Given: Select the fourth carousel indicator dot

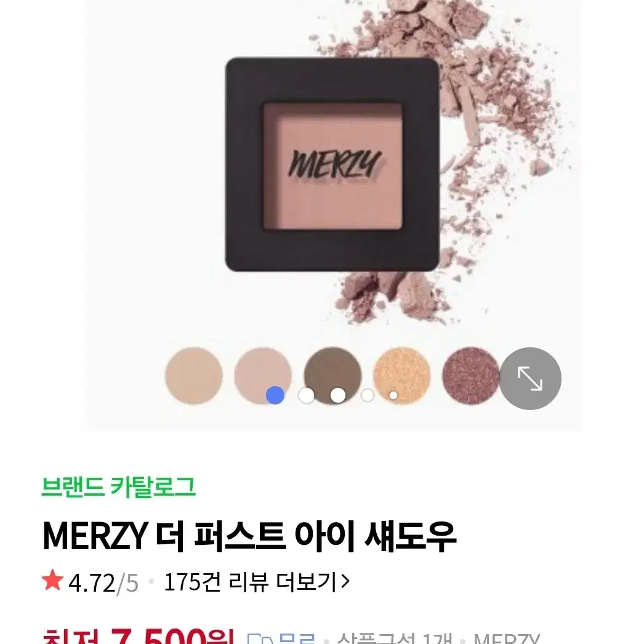Looking at the screenshot, I should pyautogui.click(x=367, y=395).
